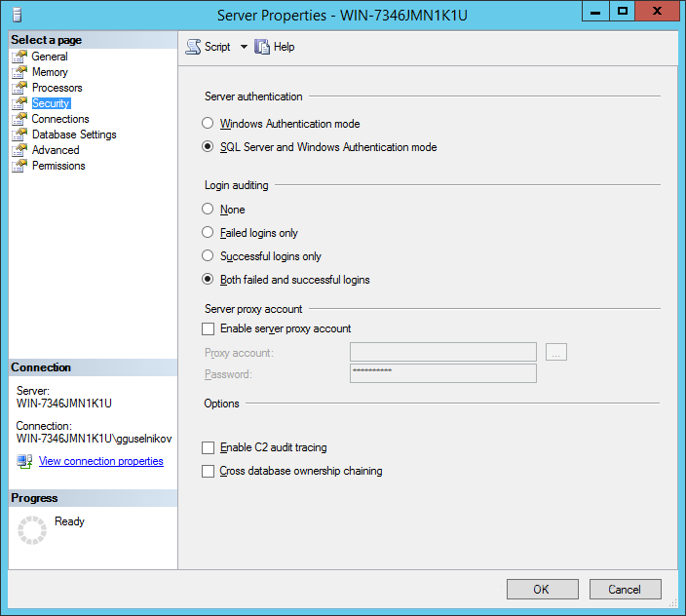The height and width of the screenshot is (616, 686).
Task: Click the Help icon in toolbar
Action: (262, 47)
